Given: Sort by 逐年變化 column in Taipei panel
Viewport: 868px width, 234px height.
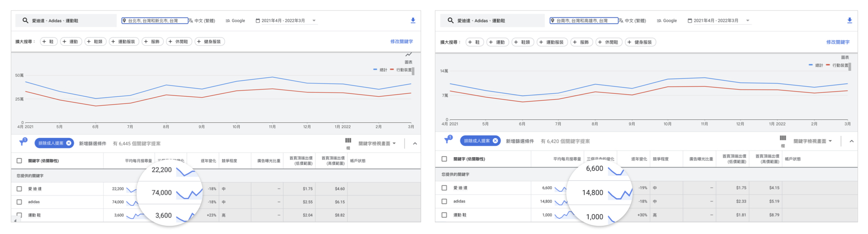Looking at the screenshot, I should (208, 161).
